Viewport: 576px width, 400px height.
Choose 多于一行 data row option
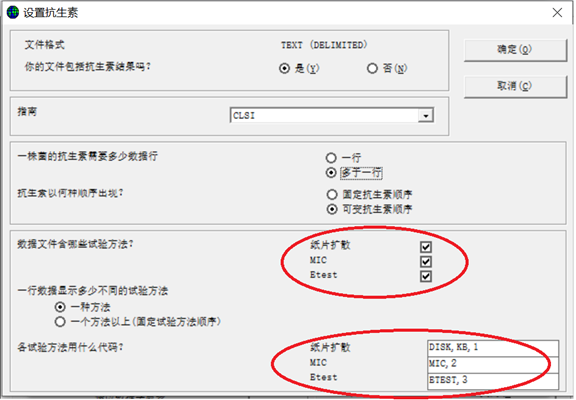(x=331, y=173)
